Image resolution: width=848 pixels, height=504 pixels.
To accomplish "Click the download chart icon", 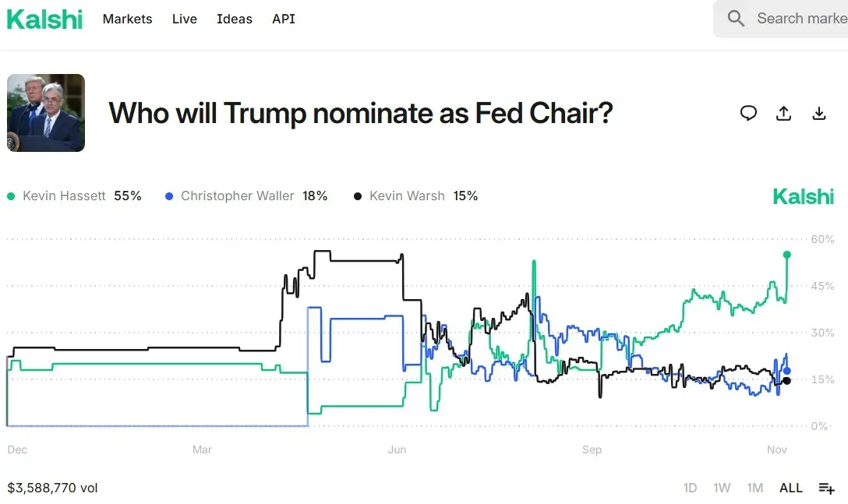I will pyautogui.click(x=818, y=114).
